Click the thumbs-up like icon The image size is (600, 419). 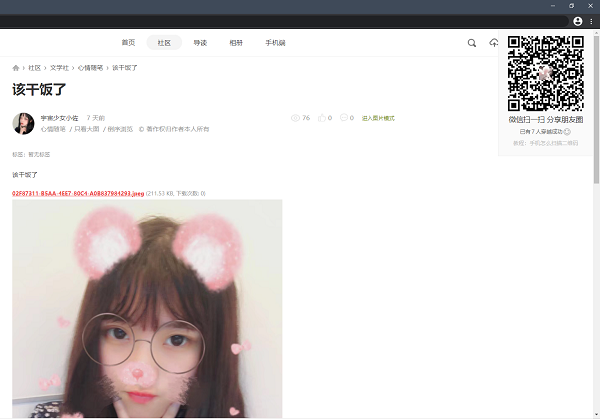tap(320, 118)
